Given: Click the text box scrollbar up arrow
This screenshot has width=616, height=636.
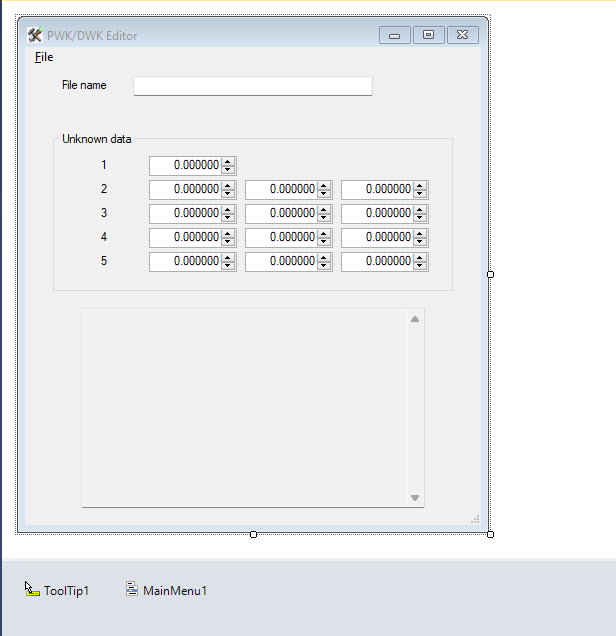Looking at the screenshot, I should click(x=415, y=318).
